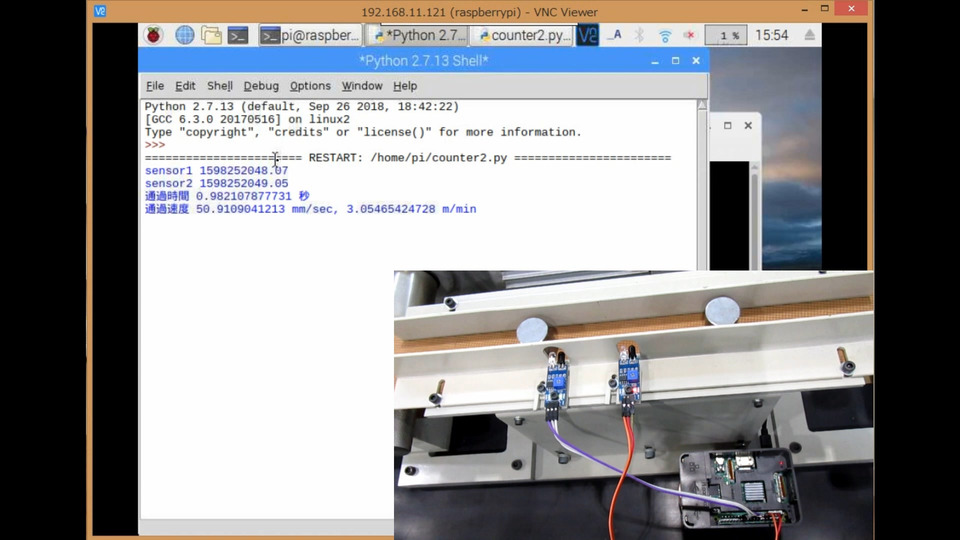This screenshot has height=540, width=960.
Task: Click the sensor1 1598252048.07 output line
Action: pos(216,171)
